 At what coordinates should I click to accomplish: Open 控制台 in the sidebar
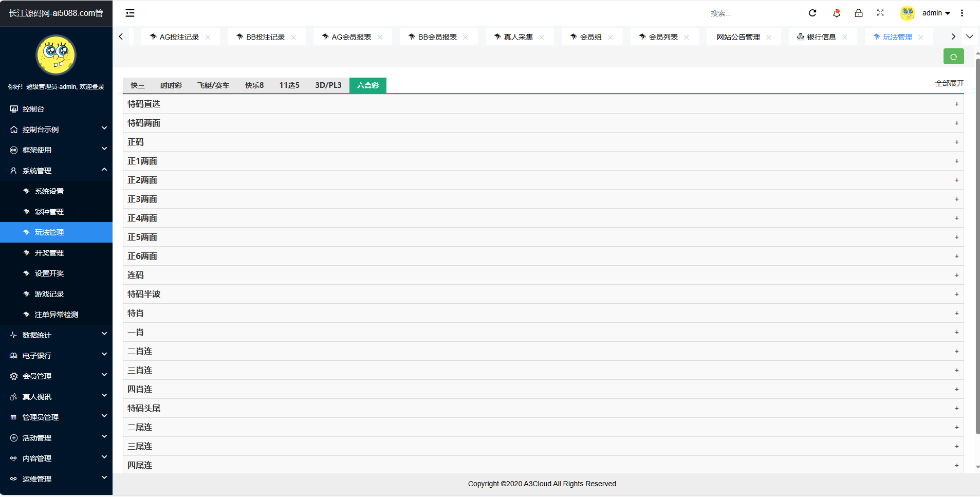click(x=56, y=109)
